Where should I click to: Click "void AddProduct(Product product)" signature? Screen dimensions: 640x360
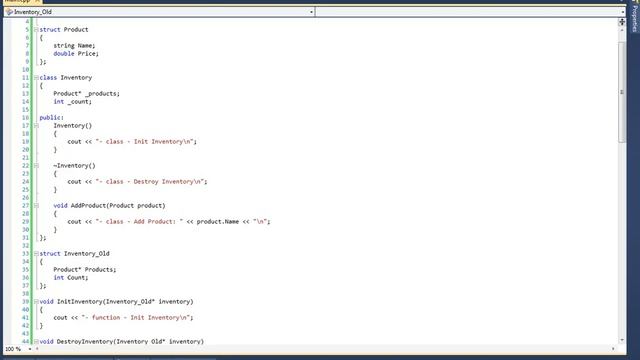tap(109, 206)
